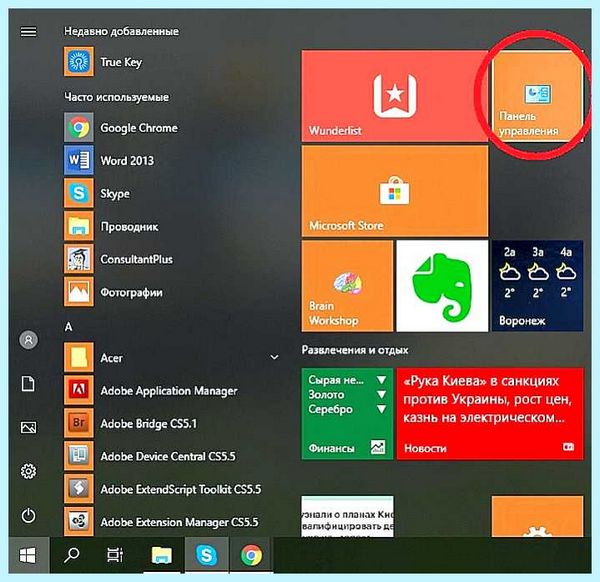
Task: Click the Power icon in sidebar
Action: click(x=29, y=515)
